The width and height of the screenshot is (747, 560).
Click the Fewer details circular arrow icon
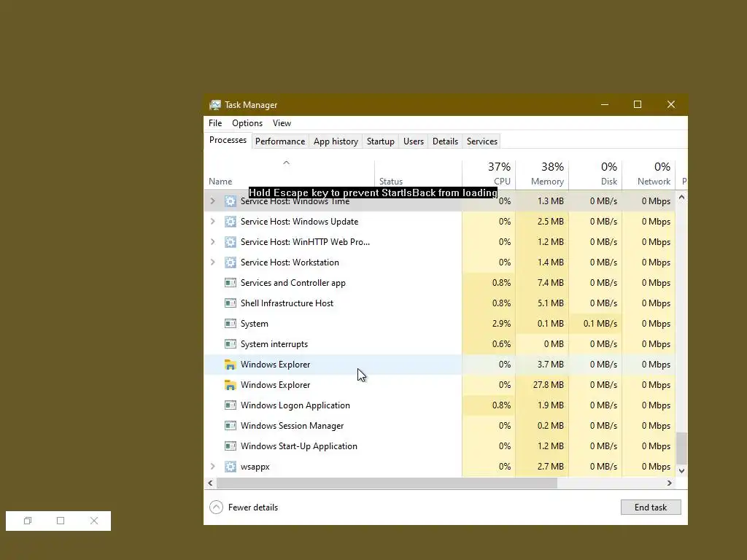coord(216,507)
